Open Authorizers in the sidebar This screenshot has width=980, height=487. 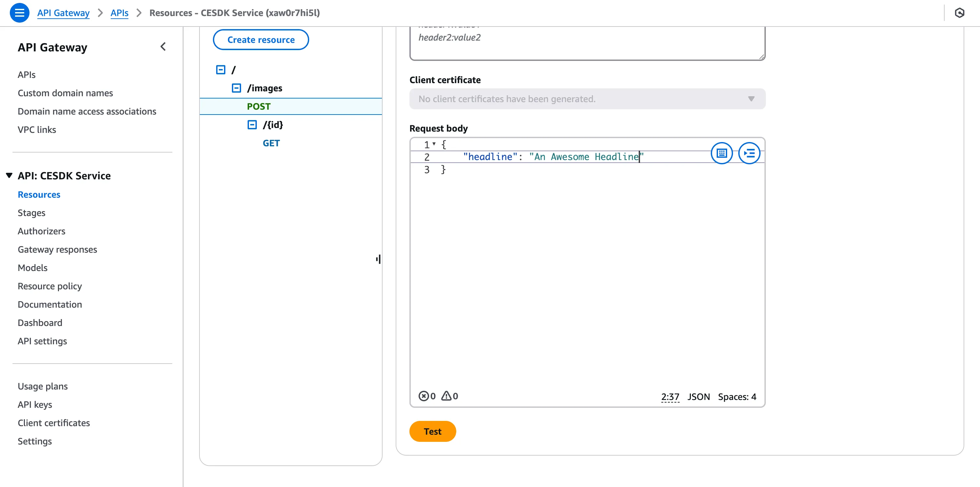(x=42, y=231)
